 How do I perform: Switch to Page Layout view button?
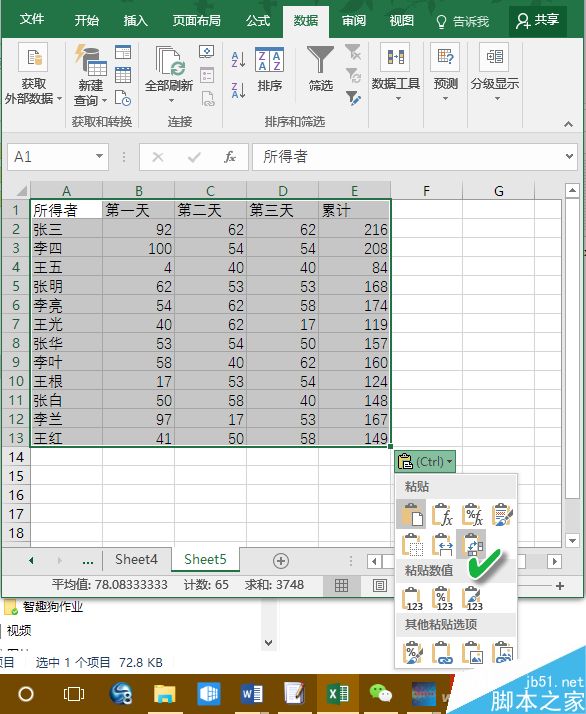point(379,585)
